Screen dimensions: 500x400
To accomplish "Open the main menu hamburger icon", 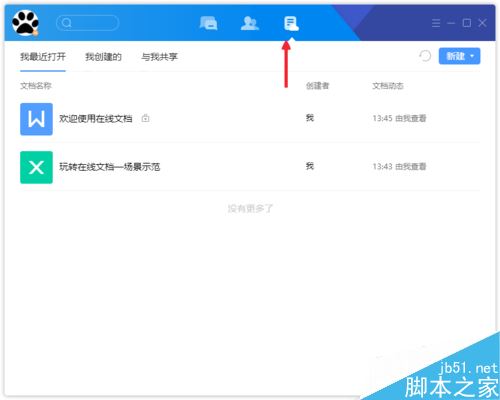I will [x=436, y=23].
